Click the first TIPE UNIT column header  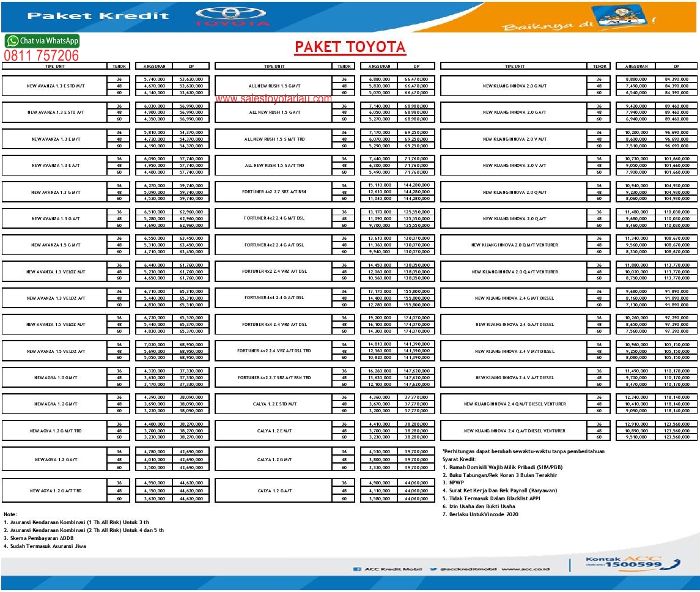pyautogui.click(x=55, y=66)
